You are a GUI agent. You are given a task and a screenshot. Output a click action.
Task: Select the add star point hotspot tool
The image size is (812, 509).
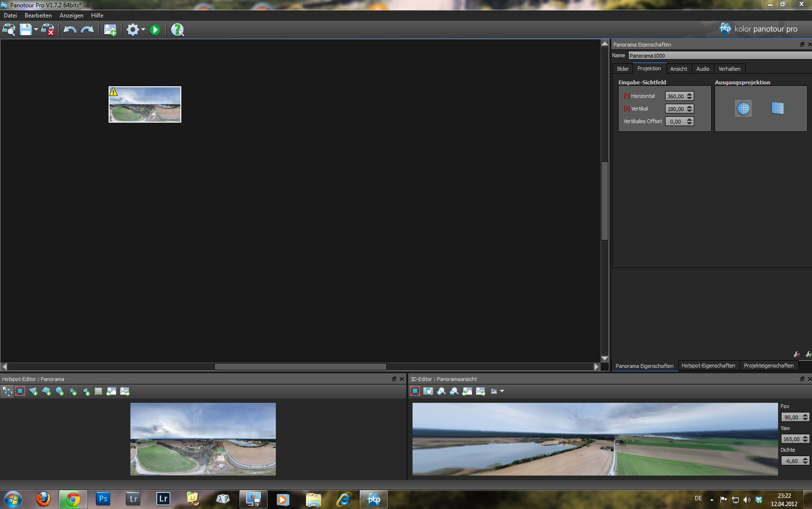click(x=73, y=391)
